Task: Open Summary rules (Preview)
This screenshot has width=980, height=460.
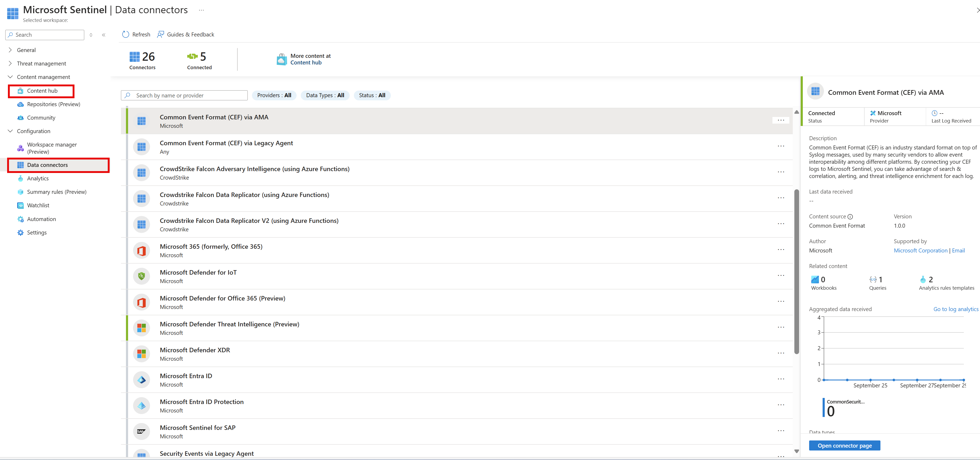Action: point(57,192)
